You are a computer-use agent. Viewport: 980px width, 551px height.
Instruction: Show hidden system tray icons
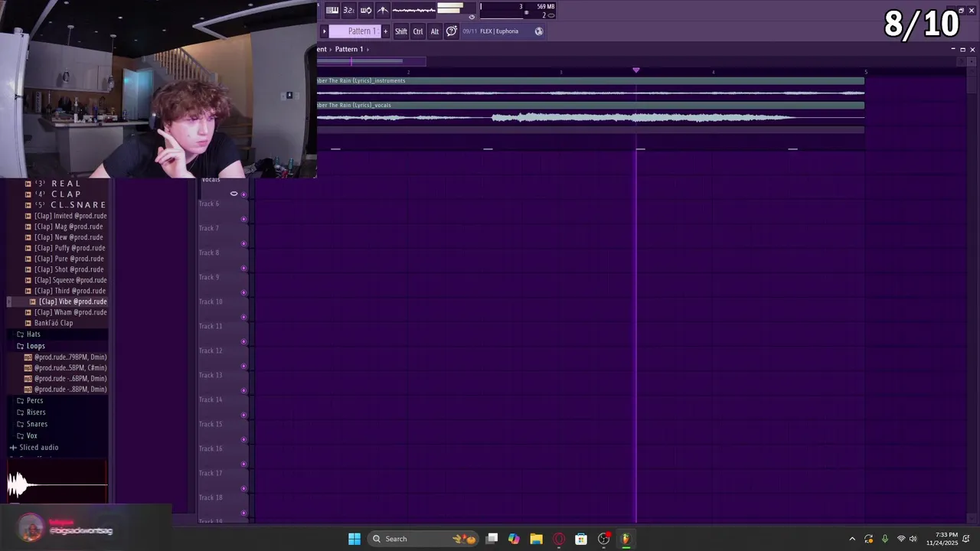[852, 539]
